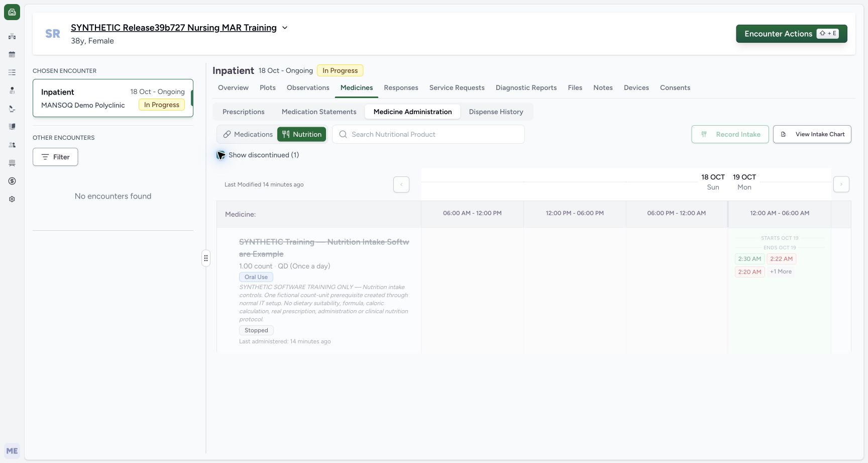Click in Search Nutritional Product field
Viewport: 868px width, 463px height.
[428, 134]
